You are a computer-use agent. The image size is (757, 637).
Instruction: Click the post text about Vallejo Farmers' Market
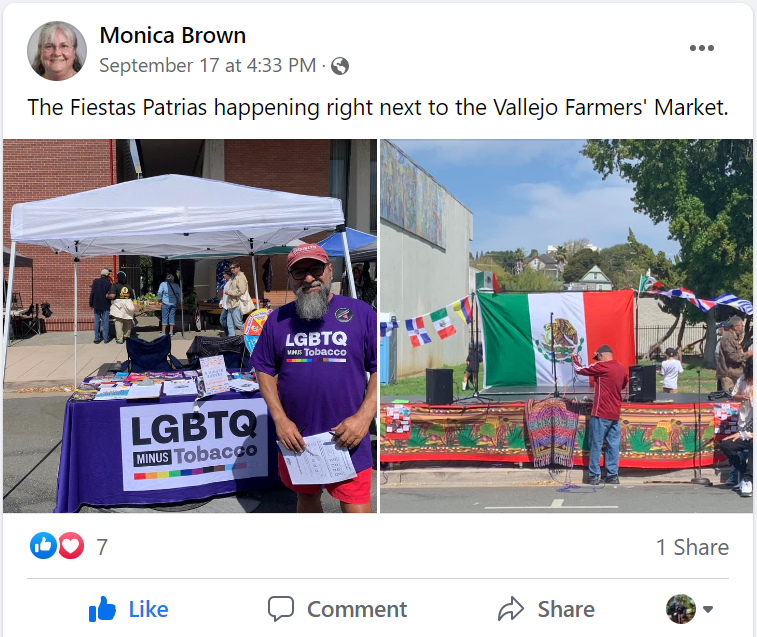pos(378,107)
